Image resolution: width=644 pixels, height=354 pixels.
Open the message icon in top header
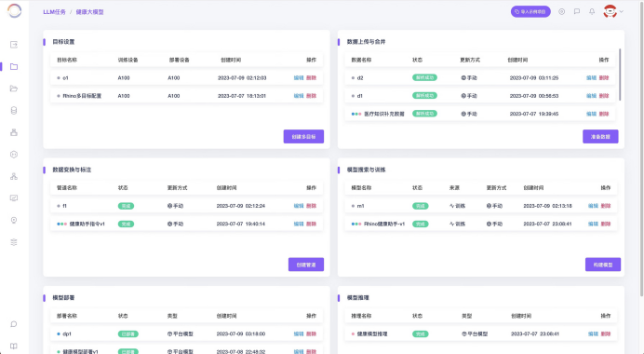click(x=577, y=11)
